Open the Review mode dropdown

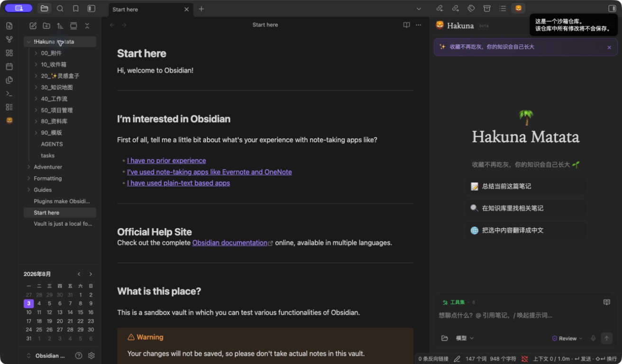point(567,338)
